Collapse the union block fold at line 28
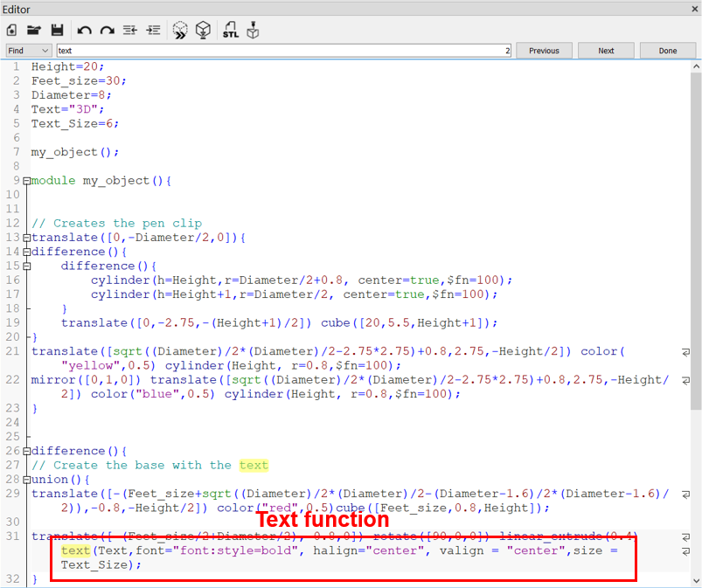This screenshot has height=588, width=702. (27, 481)
